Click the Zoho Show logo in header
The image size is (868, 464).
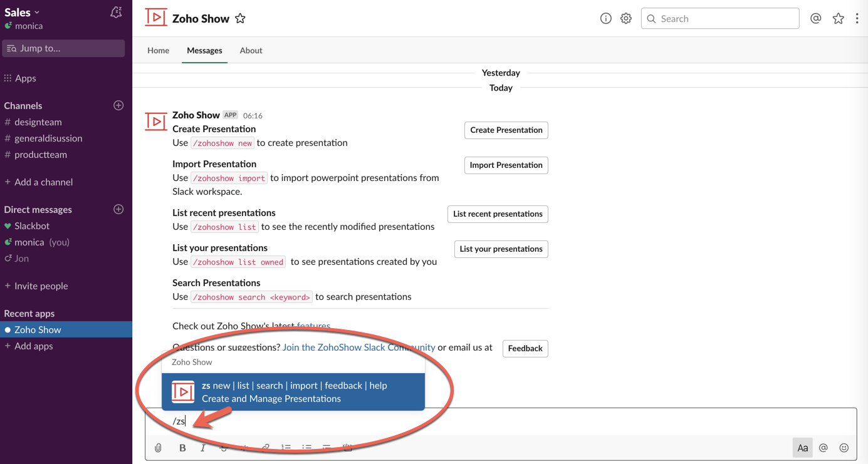[x=156, y=18]
